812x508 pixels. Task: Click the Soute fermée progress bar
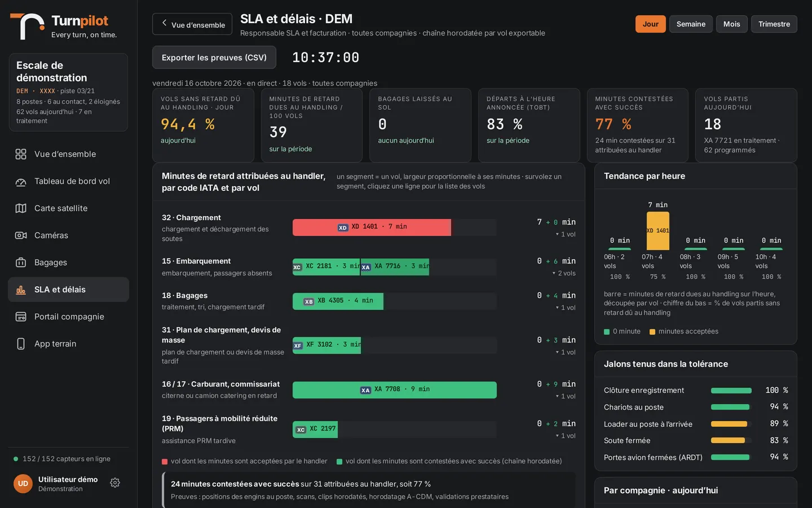pos(731,440)
